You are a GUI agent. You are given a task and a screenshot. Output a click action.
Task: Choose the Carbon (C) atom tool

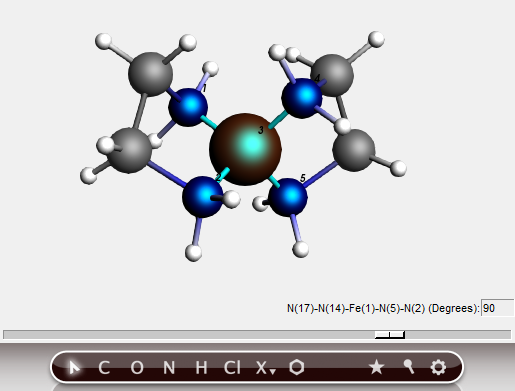coord(104,368)
